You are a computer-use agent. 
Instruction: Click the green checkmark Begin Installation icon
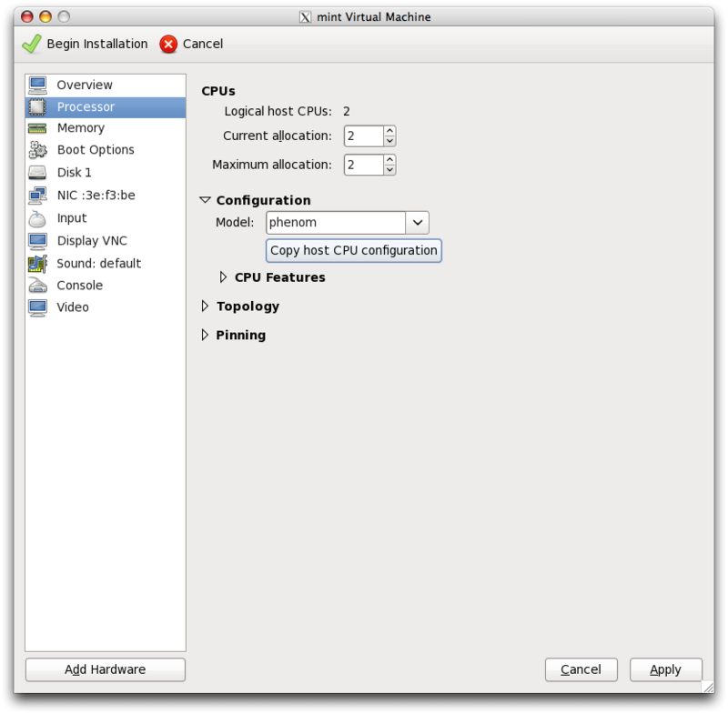click(32, 44)
